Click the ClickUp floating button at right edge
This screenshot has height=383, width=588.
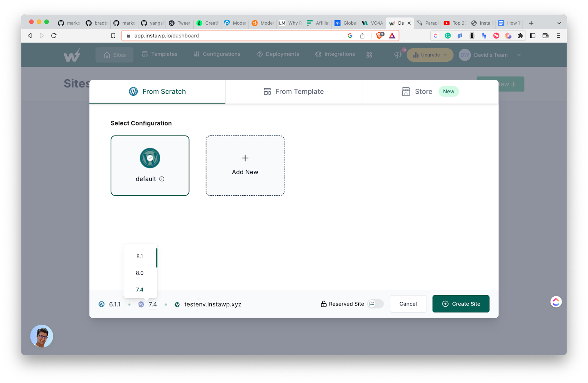coord(556,302)
